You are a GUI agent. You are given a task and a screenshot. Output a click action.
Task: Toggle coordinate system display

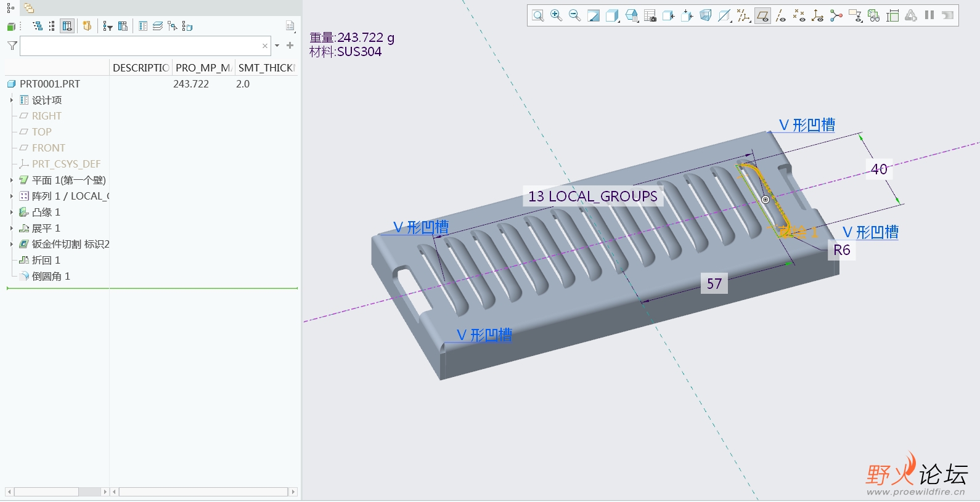818,16
